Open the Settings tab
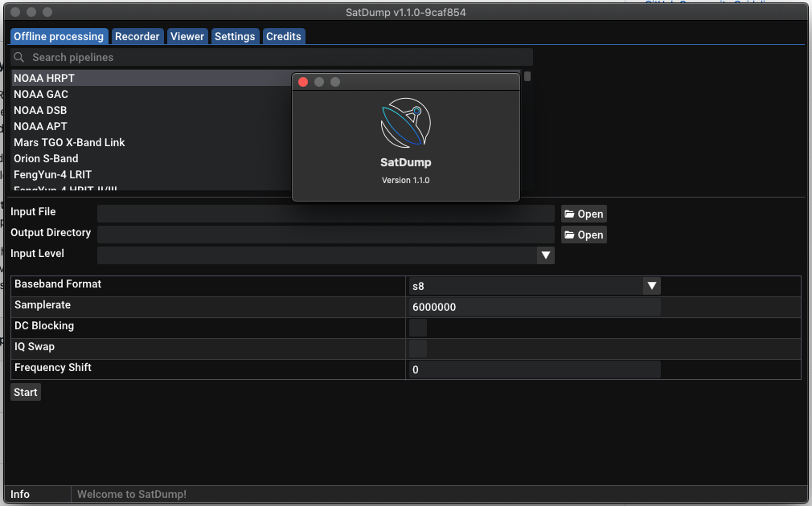Screen dimensions: 812x506 pyautogui.click(x=235, y=36)
